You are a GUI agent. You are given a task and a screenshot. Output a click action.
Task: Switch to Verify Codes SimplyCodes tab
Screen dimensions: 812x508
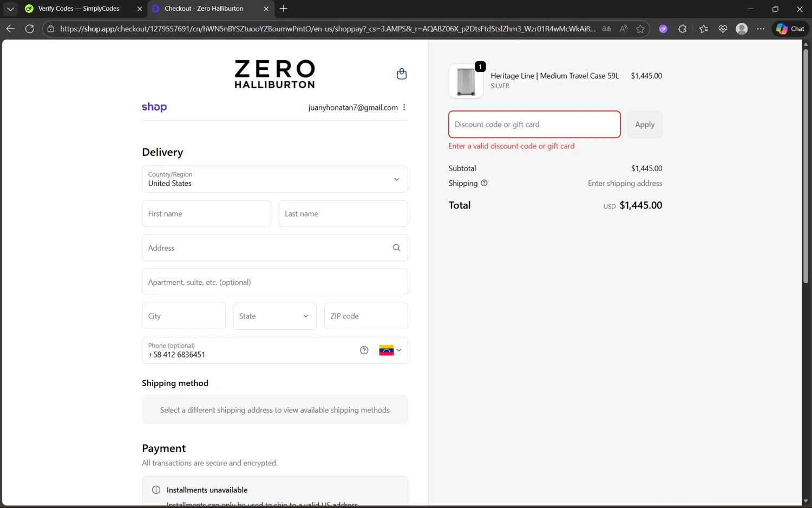(79, 9)
